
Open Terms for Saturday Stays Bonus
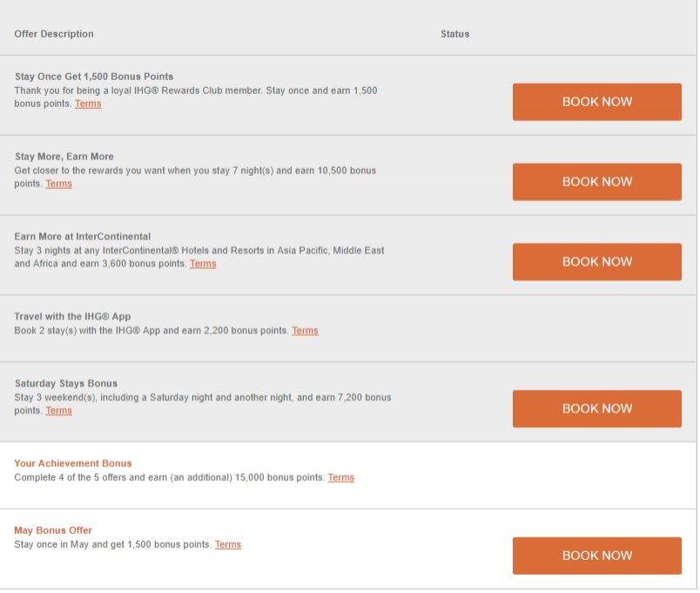pos(58,410)
